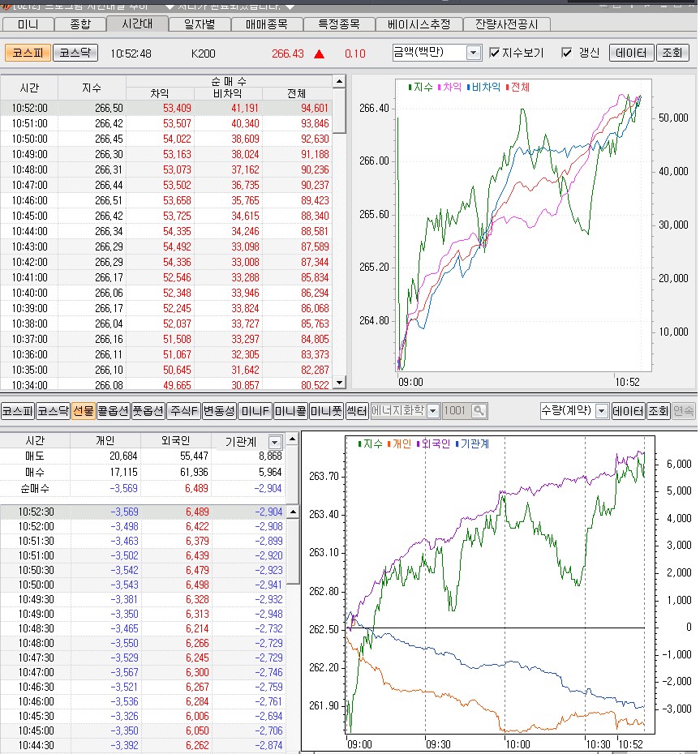This screenshot has width=700, height=754.
Task: Click the top 조회 query button
Action: click(672, 54)
